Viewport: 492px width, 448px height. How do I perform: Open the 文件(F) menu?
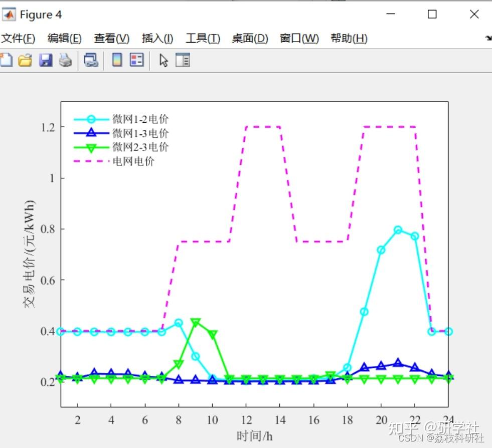(x=19, y=38)
